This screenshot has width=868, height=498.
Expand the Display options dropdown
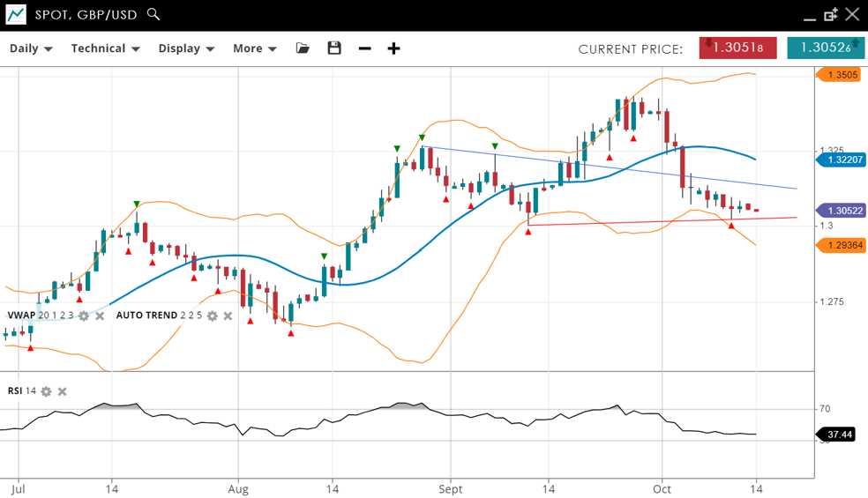(x=186, y=48)
